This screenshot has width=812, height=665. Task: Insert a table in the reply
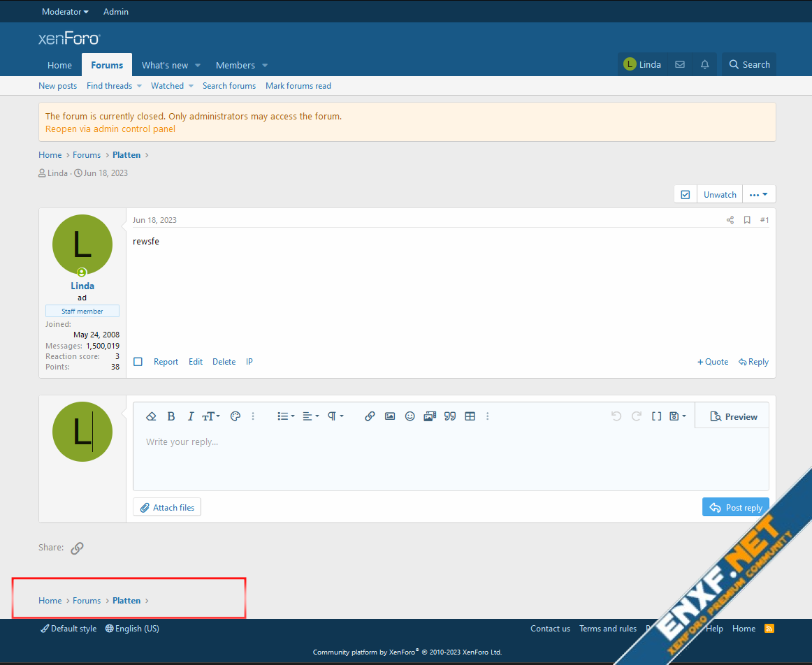tap(470, 416)
